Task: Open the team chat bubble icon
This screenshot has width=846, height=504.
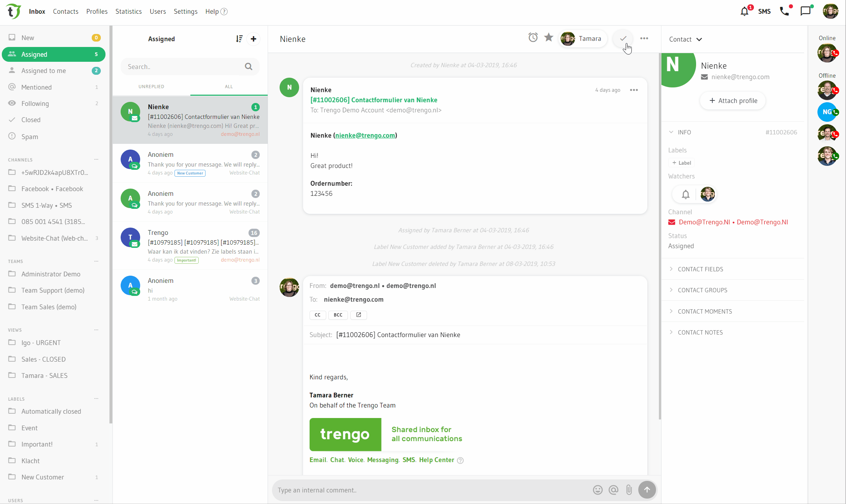Action: click(x=806, y=11)
